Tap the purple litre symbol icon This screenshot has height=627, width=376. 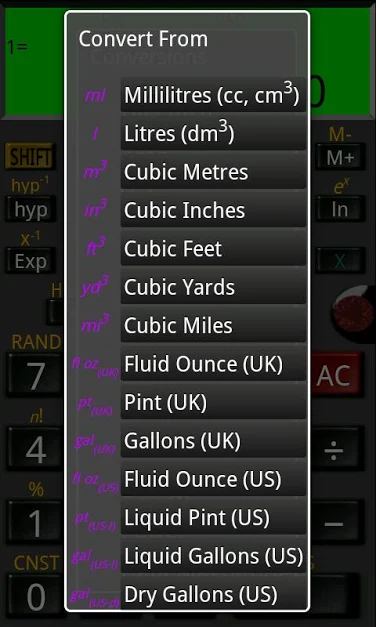pyautogui.click(x=95, y=134)
